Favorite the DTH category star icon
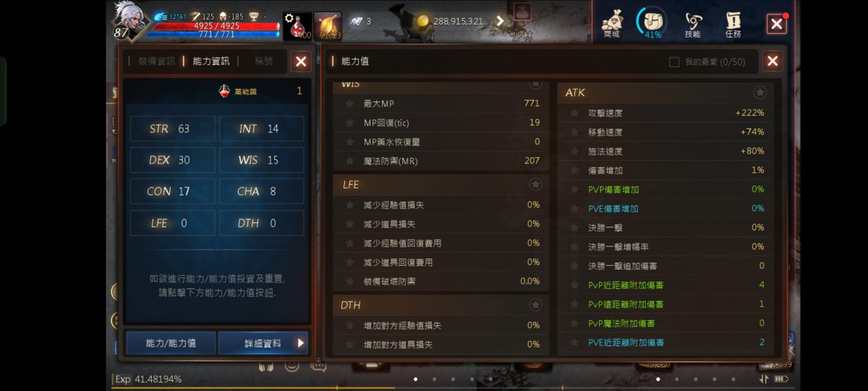Image resolution: width=868 pixels, height=391 pixels. [x=534, y=305]
